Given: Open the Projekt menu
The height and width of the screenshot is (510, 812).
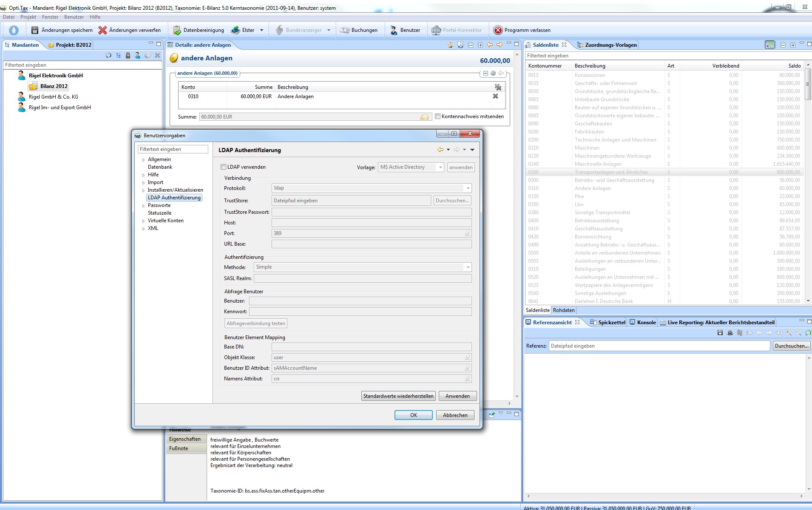Looking at the screenshot, I should [28, 17].
